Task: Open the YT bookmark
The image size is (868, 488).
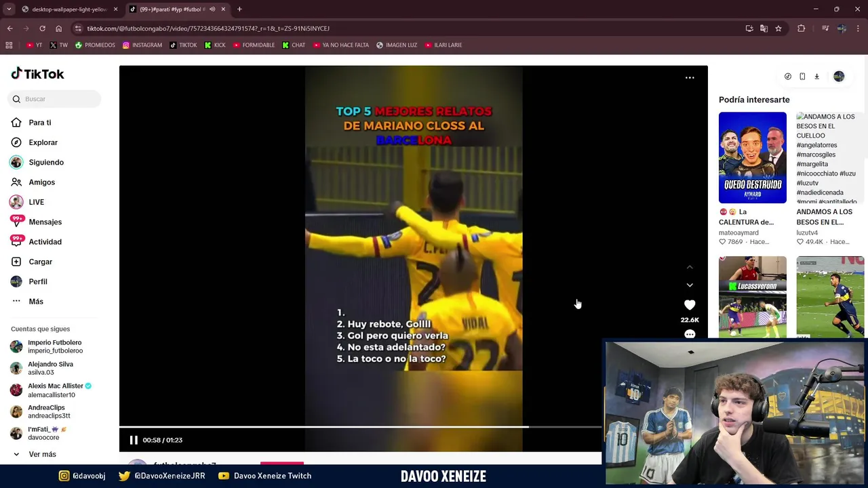Action: 34,45
